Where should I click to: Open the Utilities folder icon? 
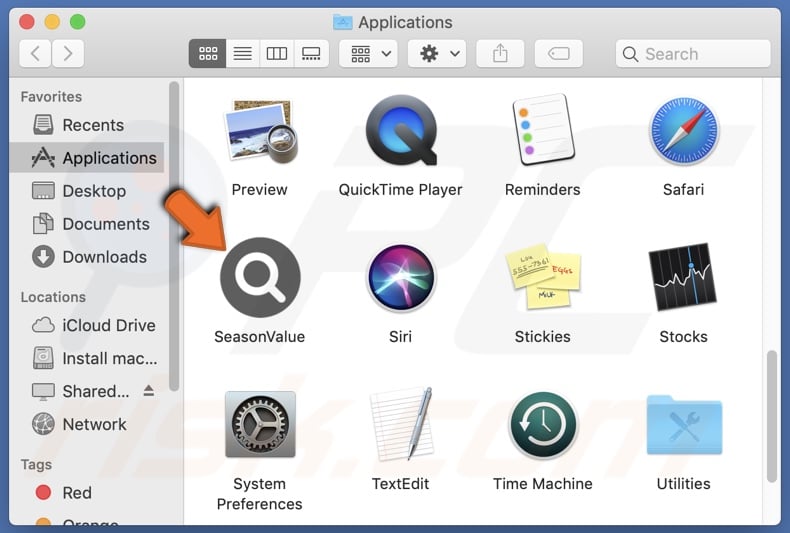[x=684, y=425]
